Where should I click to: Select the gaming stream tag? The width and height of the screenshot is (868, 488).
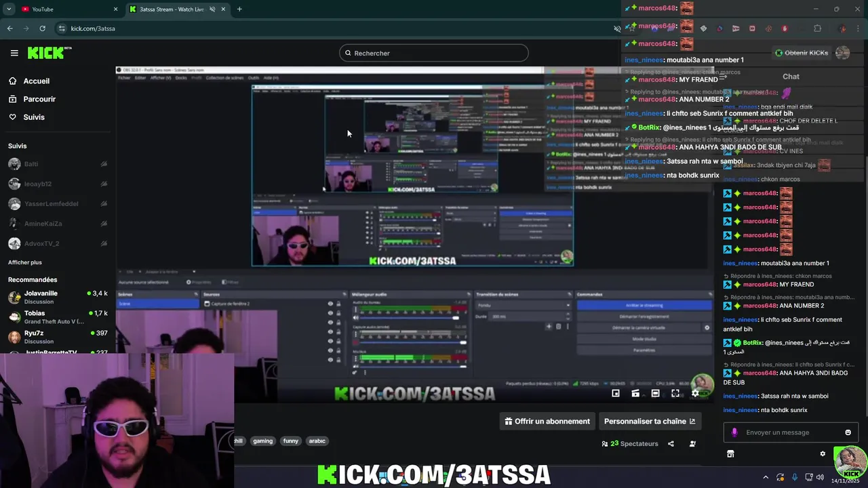tap(262, 441)
